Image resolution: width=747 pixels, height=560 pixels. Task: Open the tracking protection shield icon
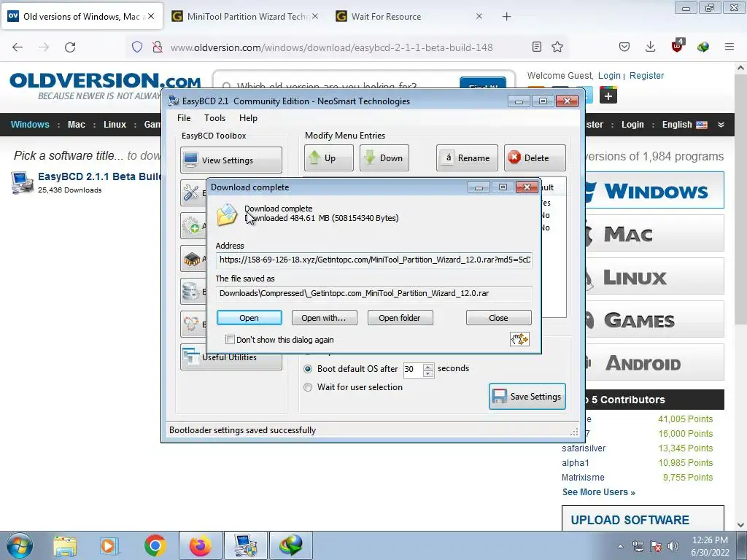[137, 47]
